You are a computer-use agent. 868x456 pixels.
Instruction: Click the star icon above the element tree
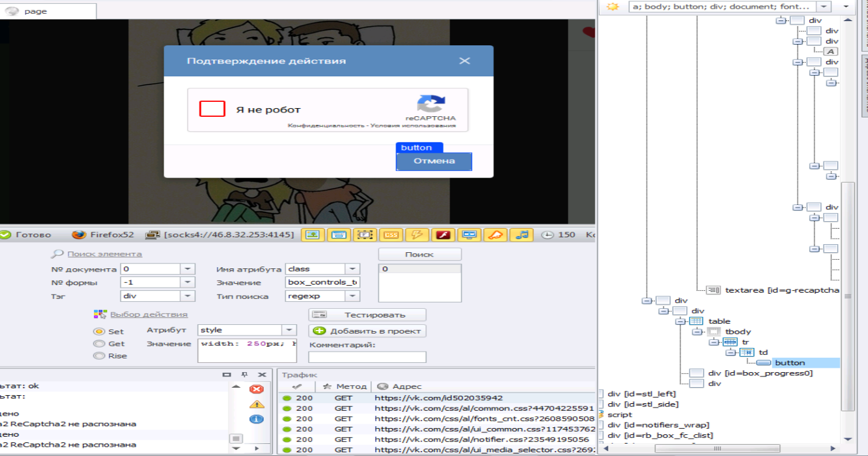pyautogui.click(x=613, y=7)
